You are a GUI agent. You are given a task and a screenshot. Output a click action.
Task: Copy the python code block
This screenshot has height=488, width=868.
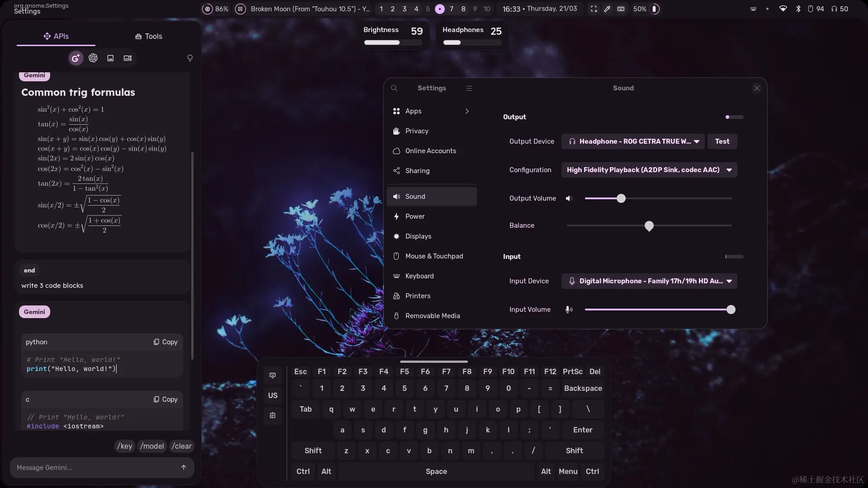[x=165, y=342]
